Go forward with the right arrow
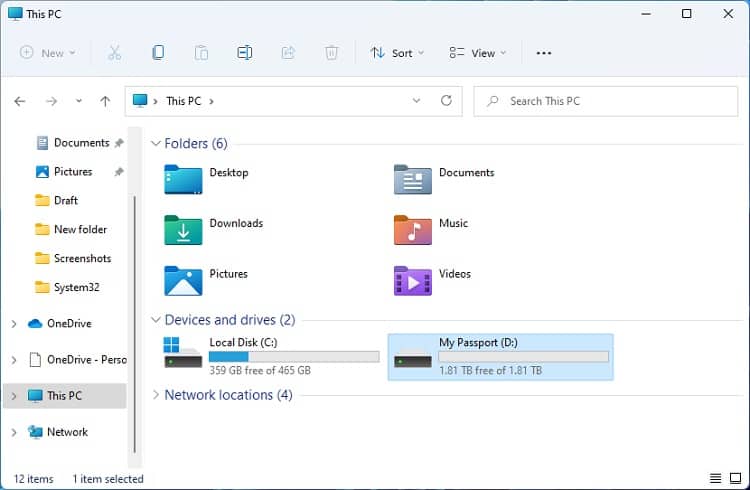This screenshot has width=750, height=490. pyautogui.click(x=51, y=101)
